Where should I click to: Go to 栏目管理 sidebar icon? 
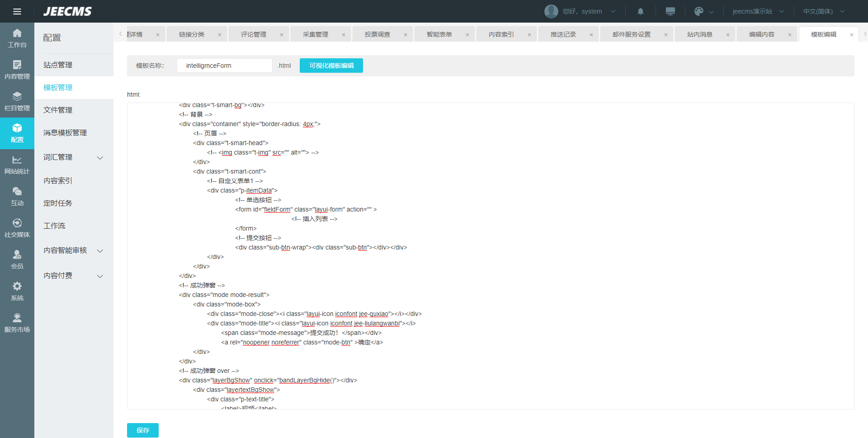(x=17, y=102)
